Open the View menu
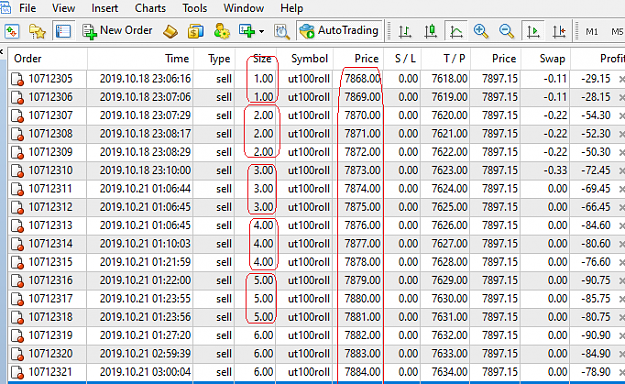Image resolution: width=625 pixels, height=384 pixels. click(63, 8)
